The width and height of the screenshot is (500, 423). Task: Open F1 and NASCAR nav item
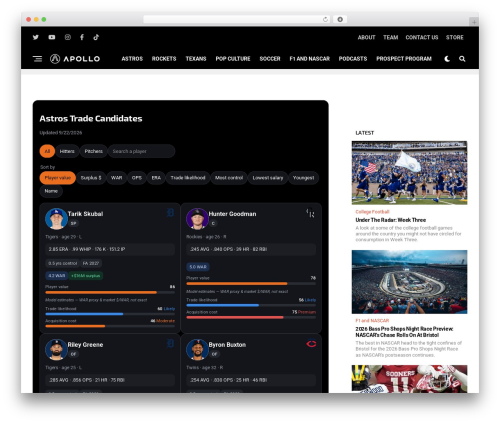310,59
